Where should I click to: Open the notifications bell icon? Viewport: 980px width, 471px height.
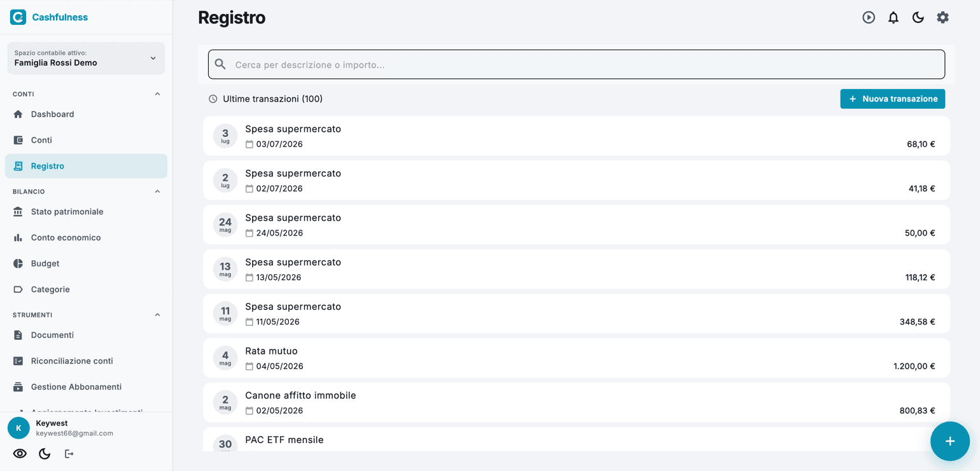point(893,17)
